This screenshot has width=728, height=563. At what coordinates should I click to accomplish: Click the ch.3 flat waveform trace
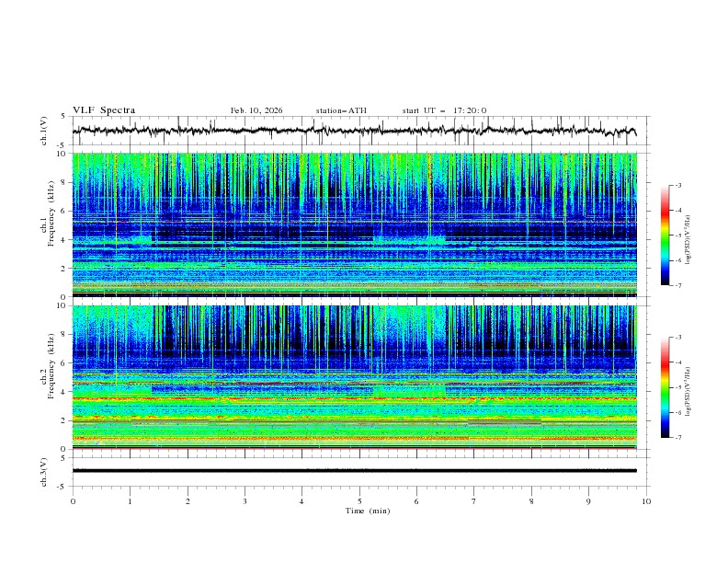pos(355,471)
